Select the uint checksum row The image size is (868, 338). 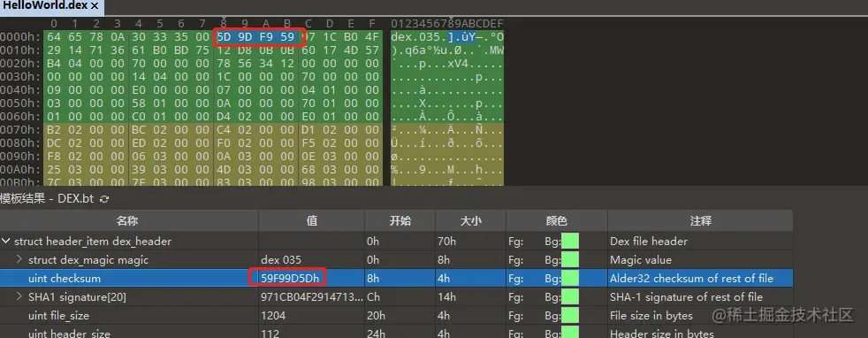[396, 279]
